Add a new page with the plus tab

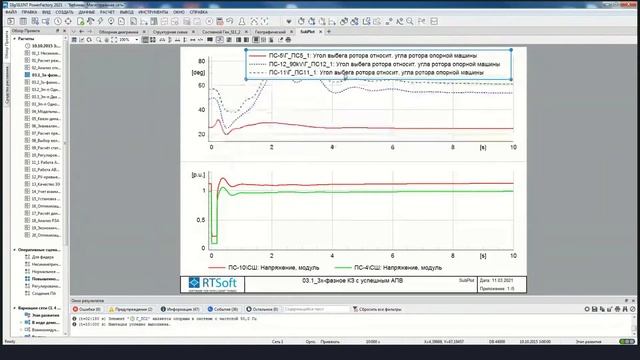coord(329,31)
